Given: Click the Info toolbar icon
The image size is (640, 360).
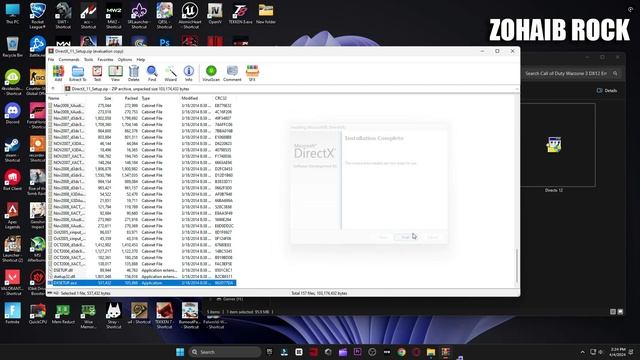Looking at the screenshot, I should tap(189, 73).
